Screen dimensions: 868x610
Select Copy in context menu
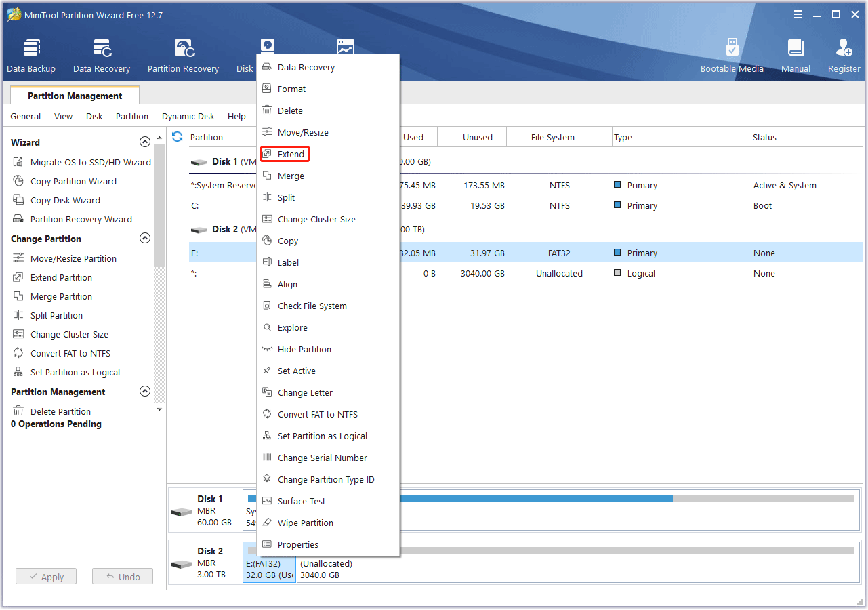[328, 241]
